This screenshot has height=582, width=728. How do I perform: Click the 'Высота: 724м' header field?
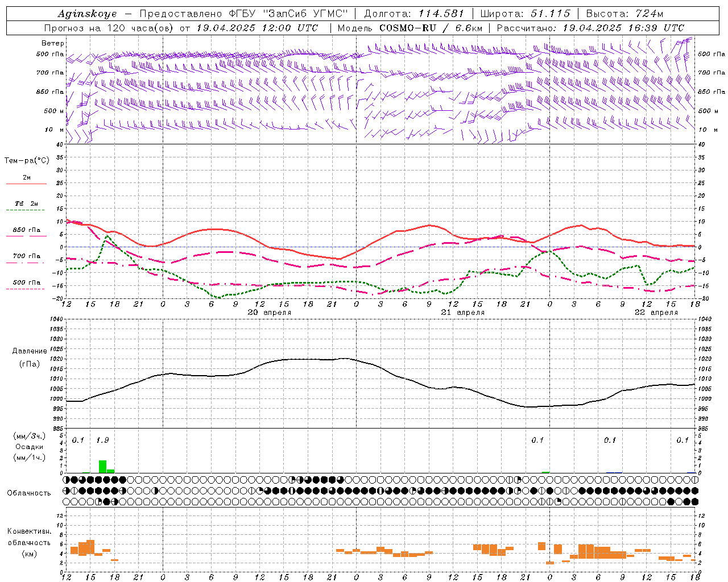624,14
